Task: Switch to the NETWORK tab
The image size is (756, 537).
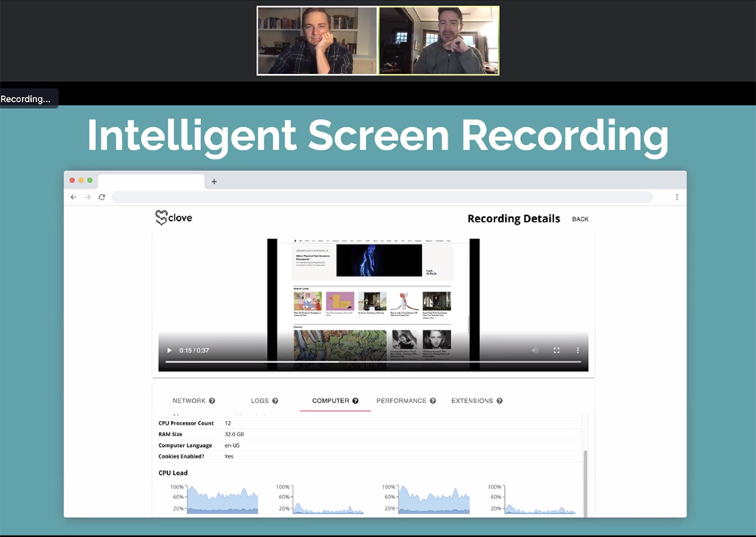Action: tap(189, 400)
